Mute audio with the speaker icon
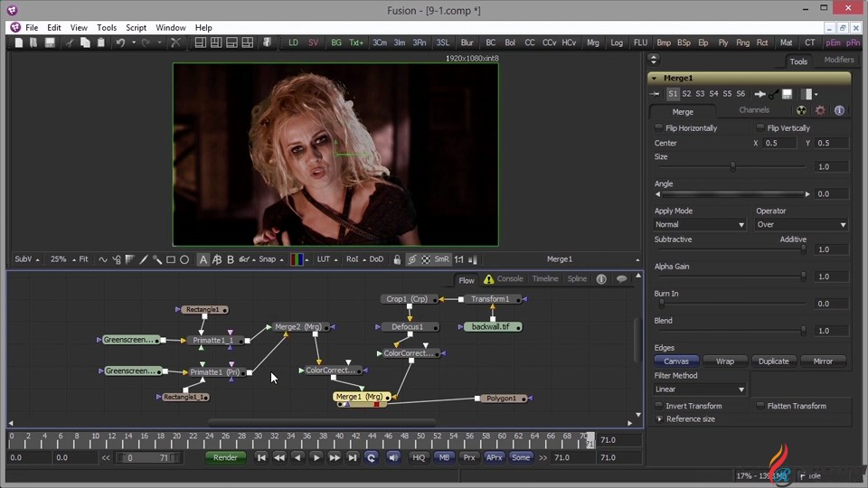 (392, 457)
